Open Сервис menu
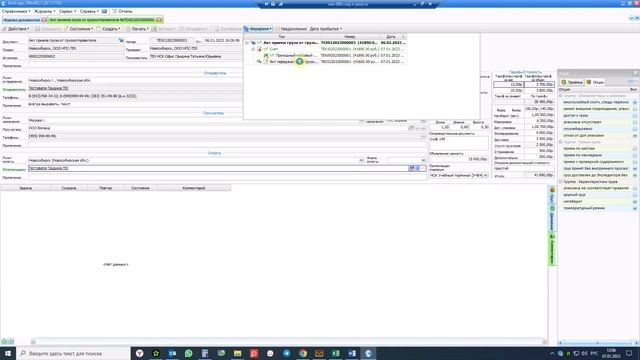The width and height of the screenshot is (640, 360). point(67,11)
